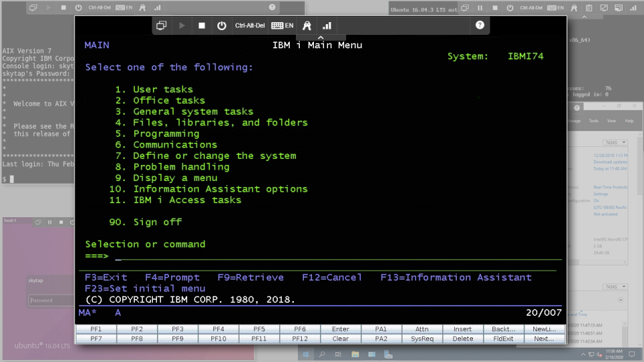Send Ctrl-Alt-Del to IBM i session

[250, 25]
